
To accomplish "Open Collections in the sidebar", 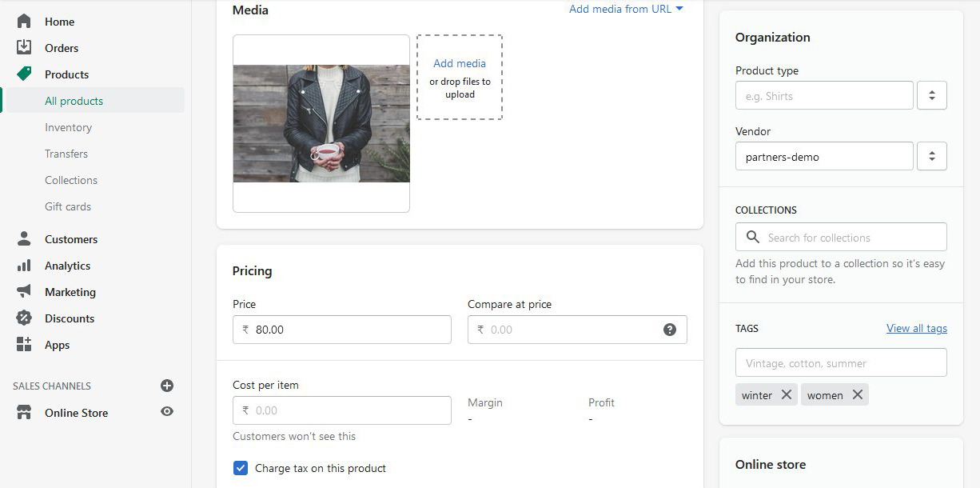I will coord(71,180).
